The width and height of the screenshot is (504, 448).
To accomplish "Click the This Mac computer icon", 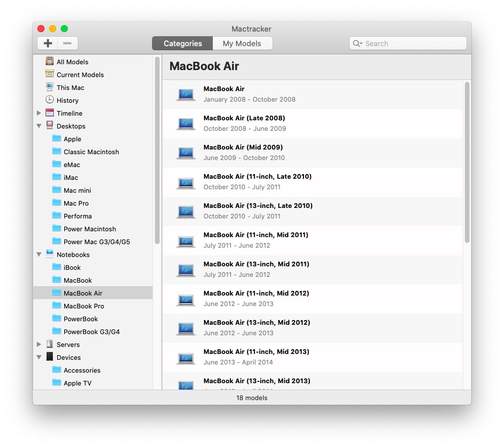I will point(50,87).
